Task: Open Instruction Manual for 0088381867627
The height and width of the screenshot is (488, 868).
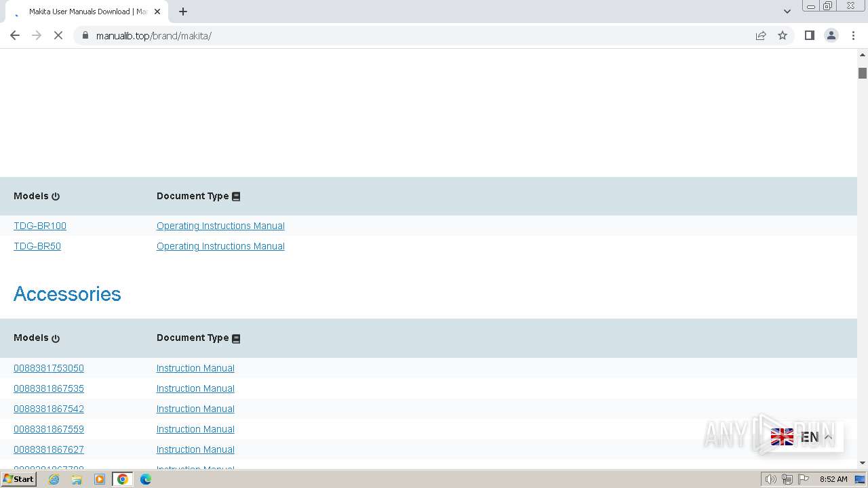Action: (x=195, y=449)
